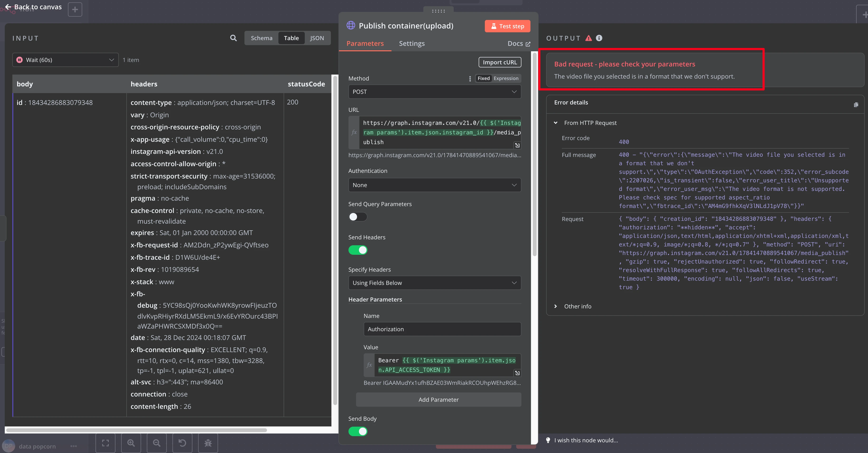
Task: Click the Error code value 400
Action: pos(624,142)
